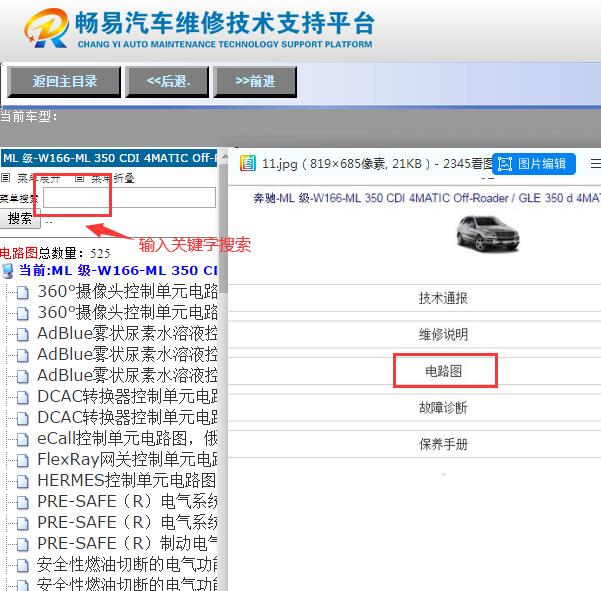Screen dimensions: 601x591
Task: Go forward with the >>前进 button
Action: [x=255, y=82]
